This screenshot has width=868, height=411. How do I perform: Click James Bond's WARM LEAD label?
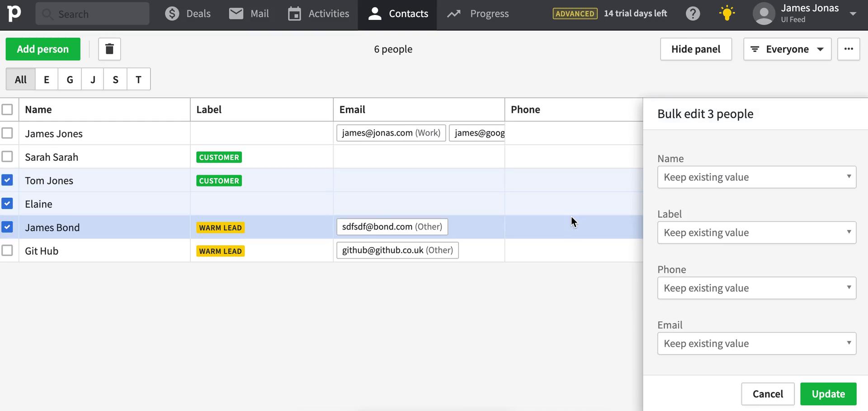coord(220,228)
